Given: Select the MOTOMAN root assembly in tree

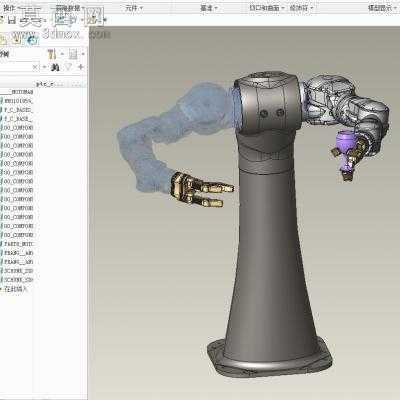Looking at the screenshot, I should coord(17,92).
